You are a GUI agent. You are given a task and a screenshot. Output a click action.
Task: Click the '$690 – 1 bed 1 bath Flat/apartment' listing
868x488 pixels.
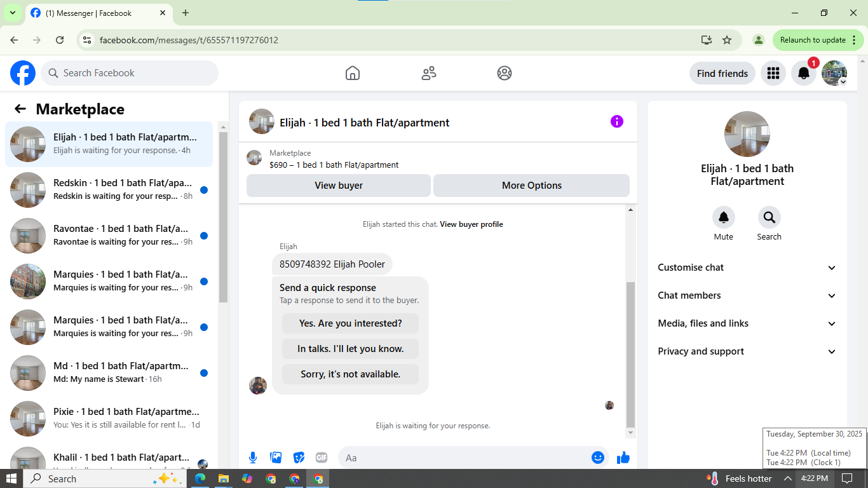point(334,165)
